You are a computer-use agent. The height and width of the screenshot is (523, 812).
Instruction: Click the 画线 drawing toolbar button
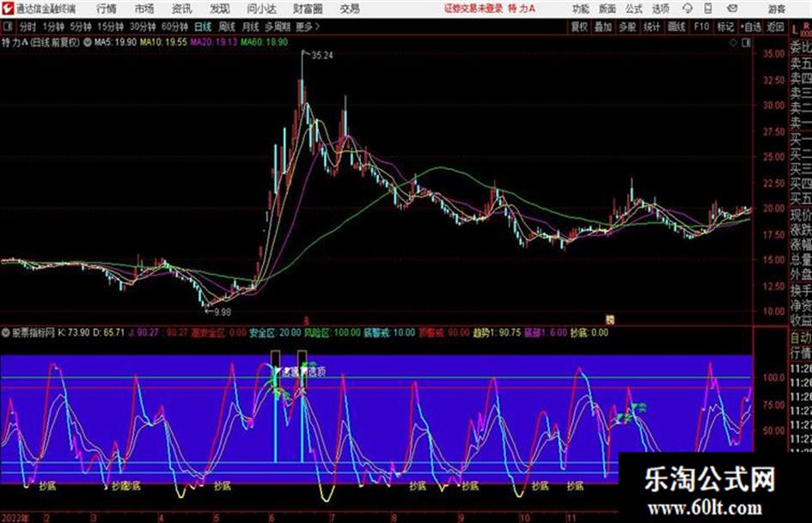pos(677,27)
